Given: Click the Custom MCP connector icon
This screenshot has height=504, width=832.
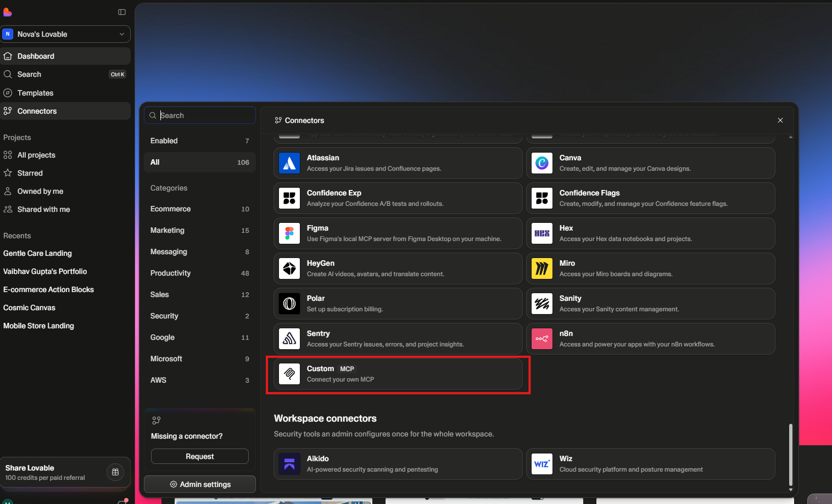Looking at the screenshot, I should coord(289,374).
